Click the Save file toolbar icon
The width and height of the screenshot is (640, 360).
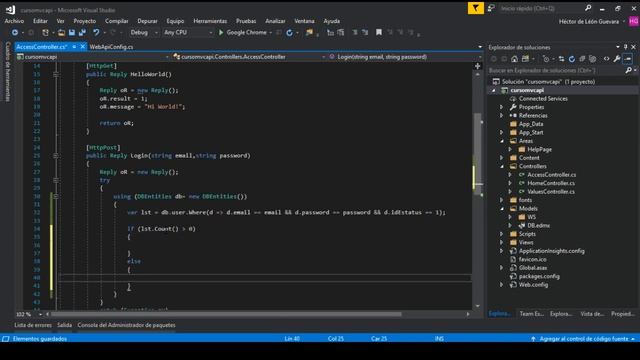click(72, 33)
